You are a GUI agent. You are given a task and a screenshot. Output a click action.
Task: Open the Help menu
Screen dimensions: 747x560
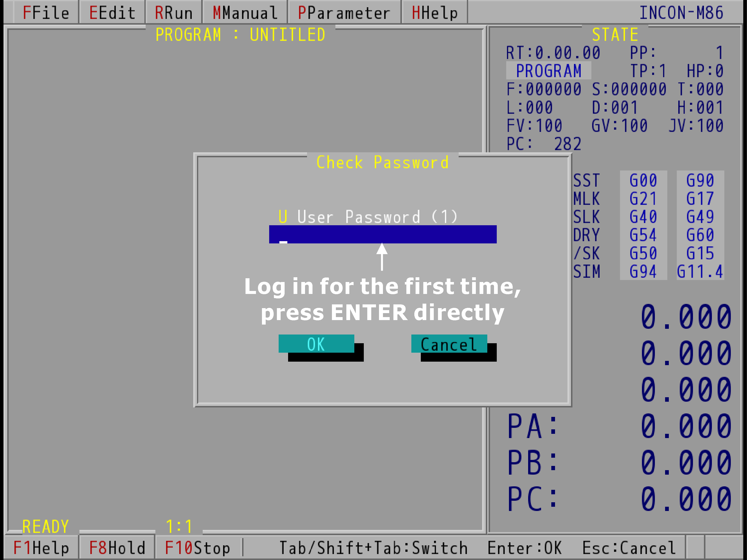tap(435, 13)
